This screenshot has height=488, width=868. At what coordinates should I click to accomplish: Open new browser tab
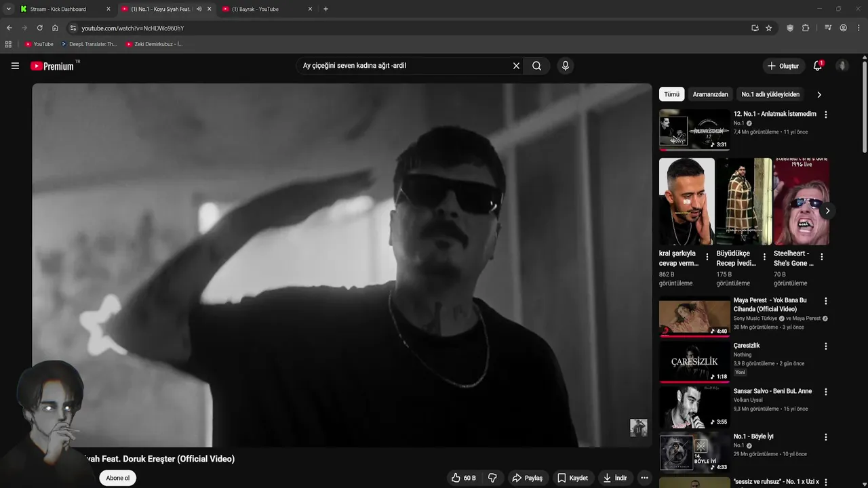(325, 9)
